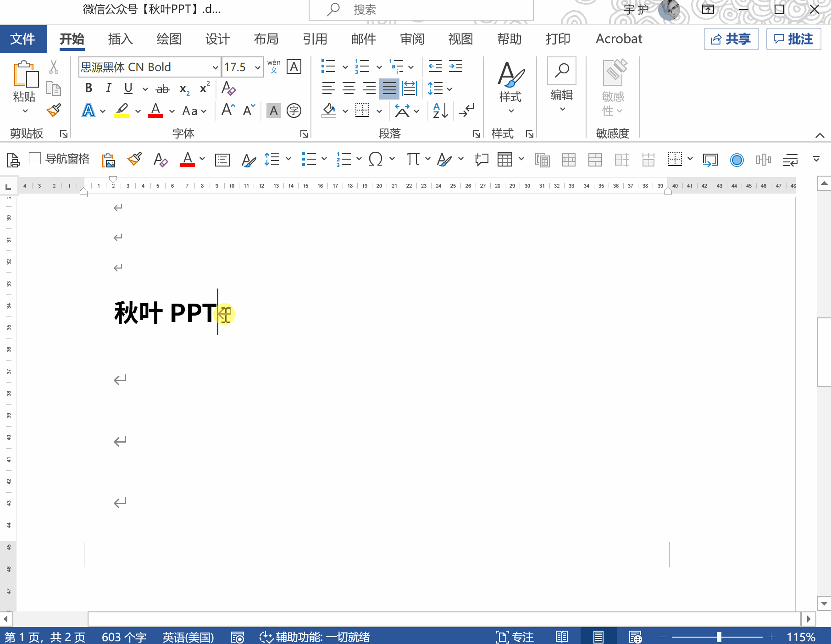Apply subscript formatting
Image resolution: width=831 pixels, height=644 pixels.
[184, 89]
